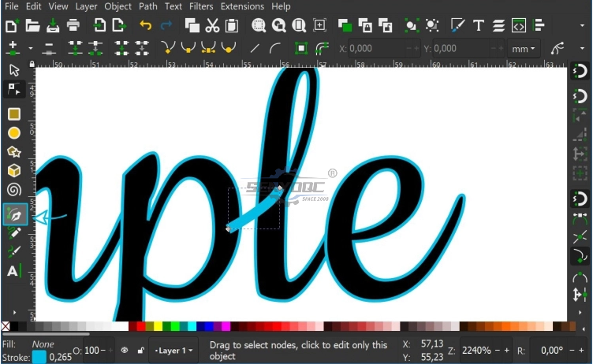Toggle the ruler guide lock
This screenshot has width=593, height=364.
click(32, 64)
